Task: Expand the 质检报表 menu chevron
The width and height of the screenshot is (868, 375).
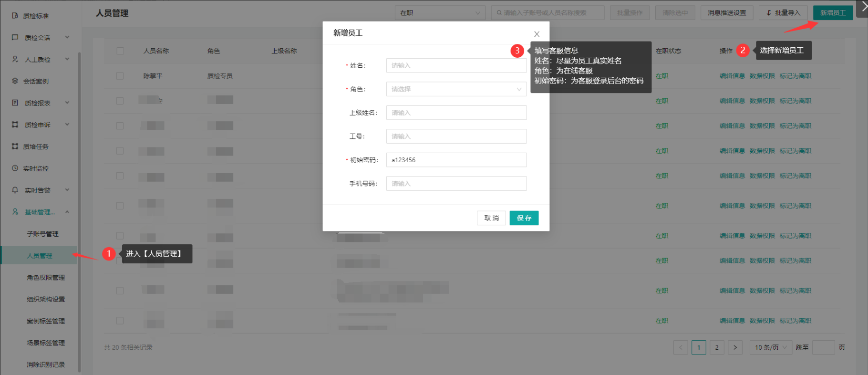Action: click(x=67, y=103)
